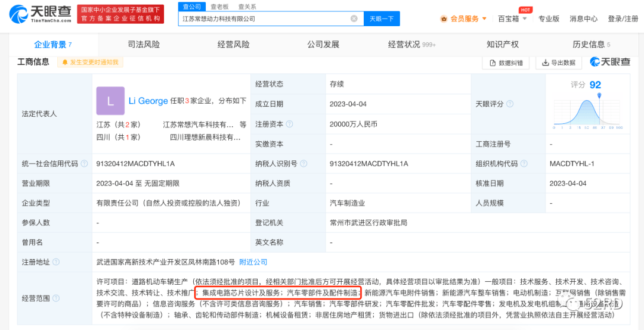Clear the search box with X icon

click(x=354, y=18)
